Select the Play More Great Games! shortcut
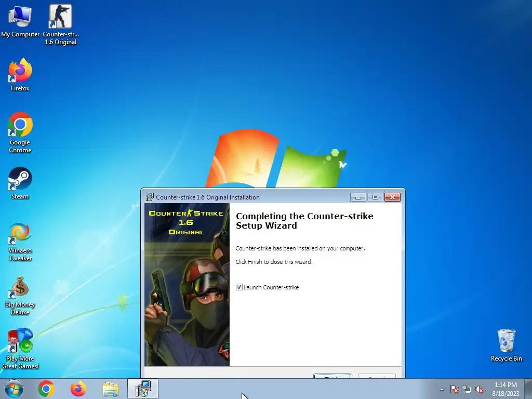 click(x=20, y=349)
